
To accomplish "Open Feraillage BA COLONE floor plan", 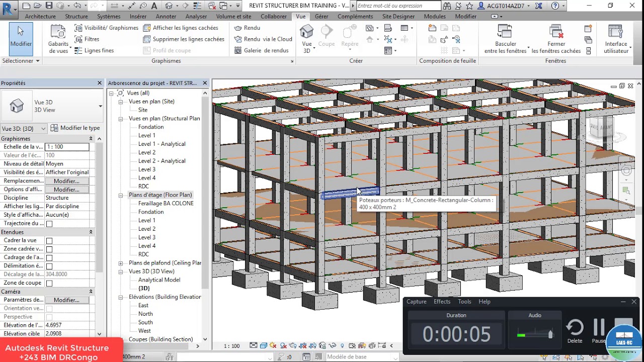I will coord(166,204).
